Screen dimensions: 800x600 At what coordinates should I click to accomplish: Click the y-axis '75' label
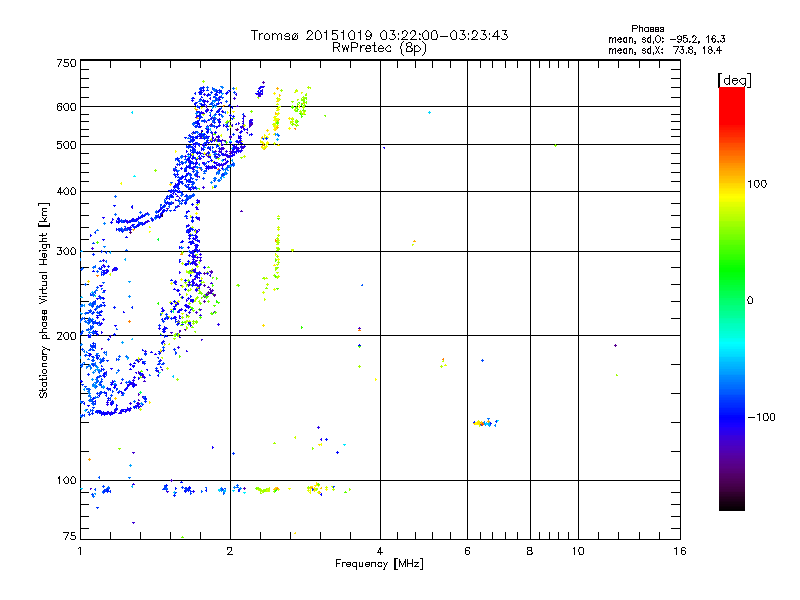tap(70, 536)
